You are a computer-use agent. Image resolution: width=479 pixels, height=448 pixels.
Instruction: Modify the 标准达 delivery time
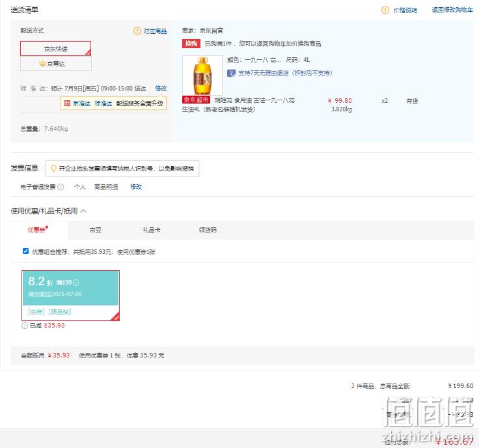[161, 89]
